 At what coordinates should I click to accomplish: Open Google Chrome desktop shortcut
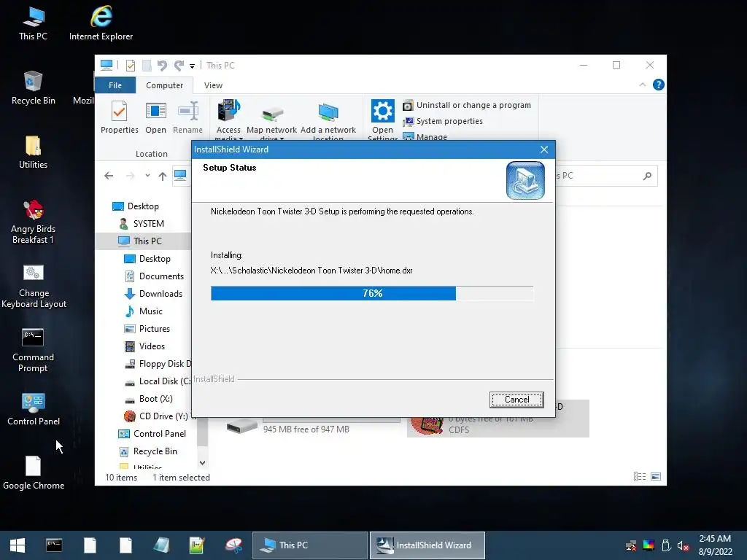34,473
